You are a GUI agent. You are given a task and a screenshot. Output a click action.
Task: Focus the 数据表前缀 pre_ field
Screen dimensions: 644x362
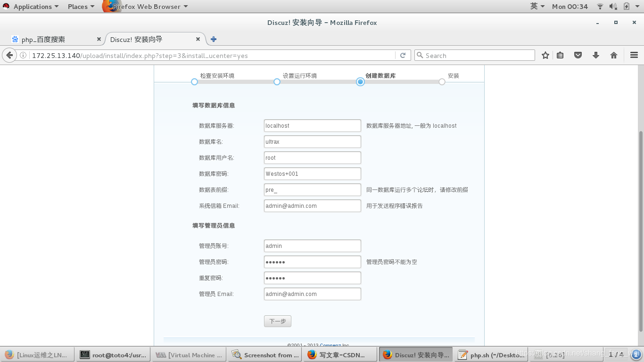pyautogui.click(x=313, y=190)
